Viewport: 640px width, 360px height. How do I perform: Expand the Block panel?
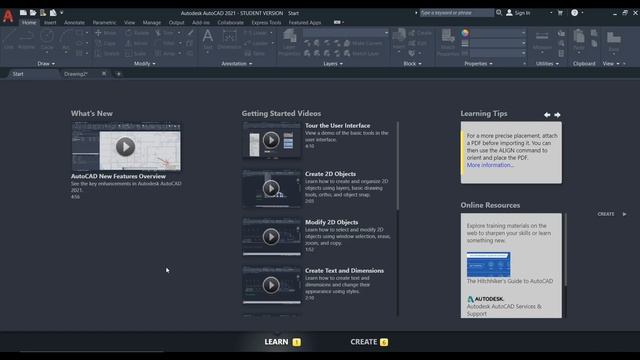(412, 64)
